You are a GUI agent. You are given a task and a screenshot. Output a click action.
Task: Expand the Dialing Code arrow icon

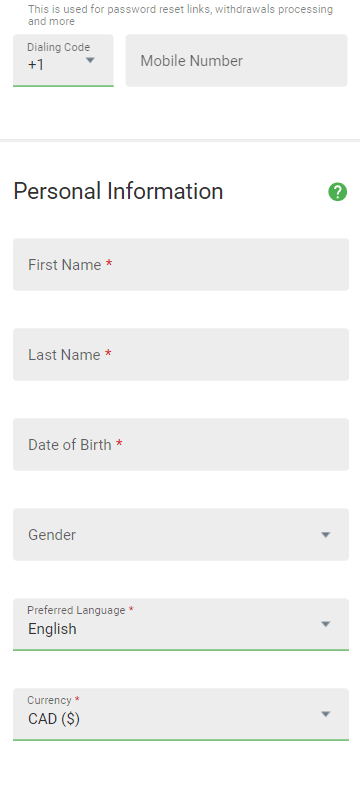click(90, 60)
